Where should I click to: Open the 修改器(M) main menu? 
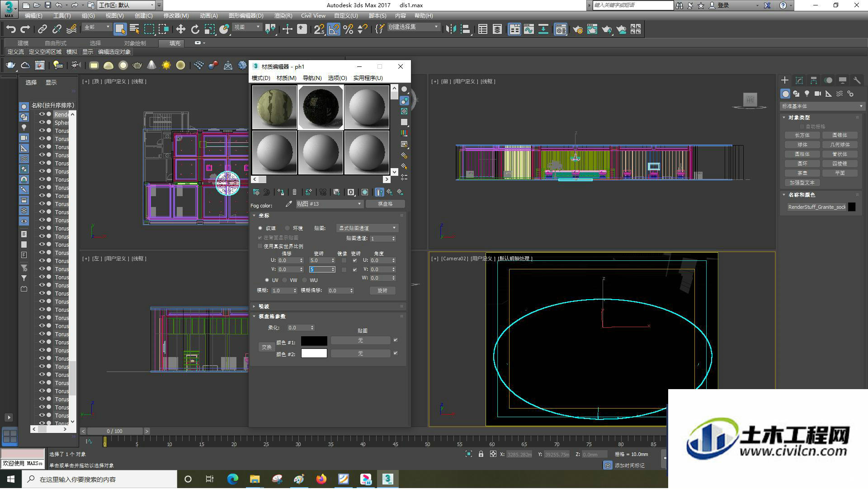pyautogui.click(x=176, y=15)
